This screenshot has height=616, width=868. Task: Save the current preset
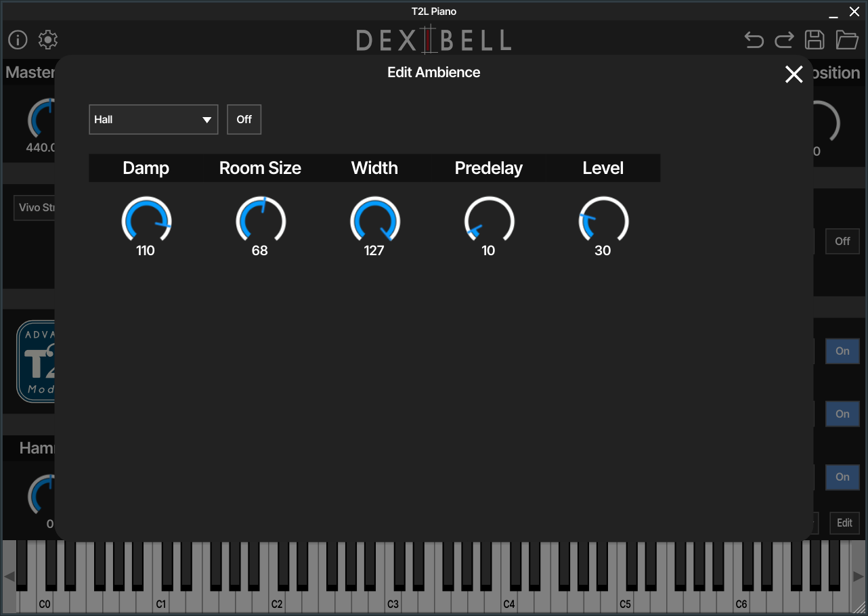tap(815, 40)
